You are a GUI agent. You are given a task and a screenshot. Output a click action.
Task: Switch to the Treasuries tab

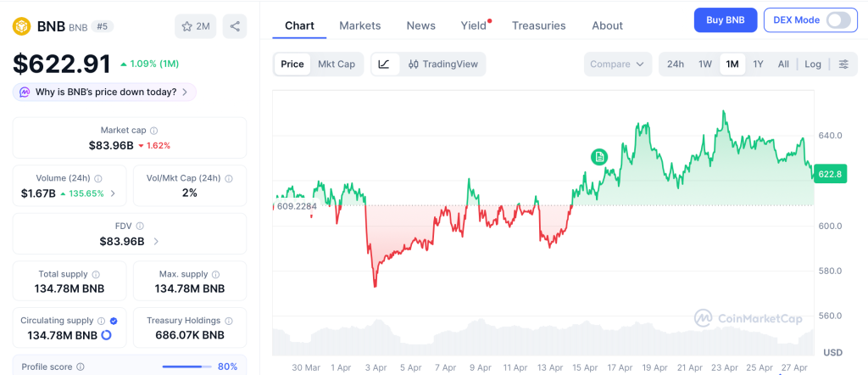538,25
